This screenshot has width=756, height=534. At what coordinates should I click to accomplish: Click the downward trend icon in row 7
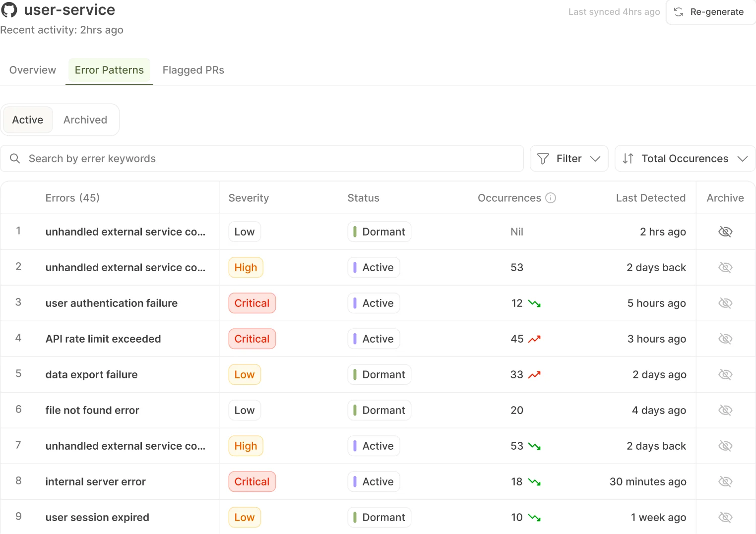tap(534, 446)
